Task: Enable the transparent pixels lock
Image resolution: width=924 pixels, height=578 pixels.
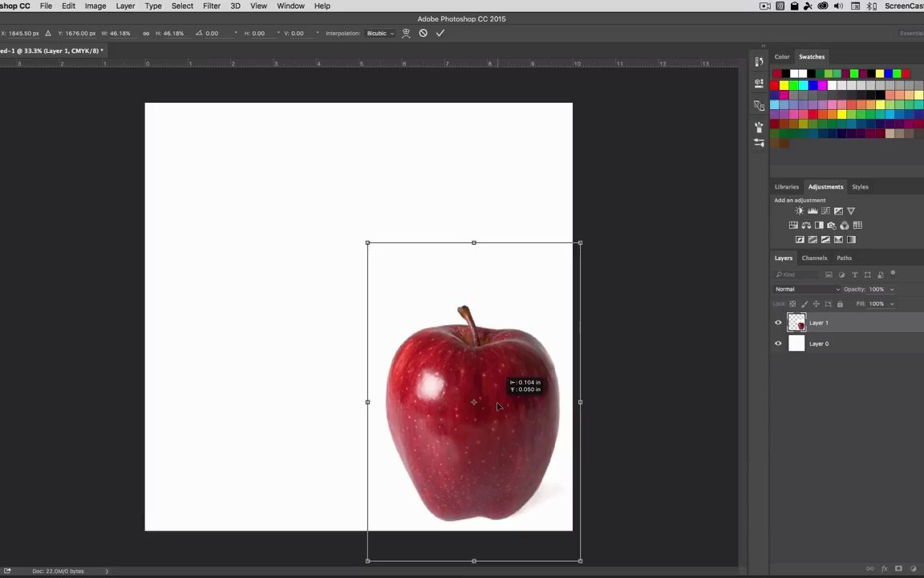Action: click(792, 303)
